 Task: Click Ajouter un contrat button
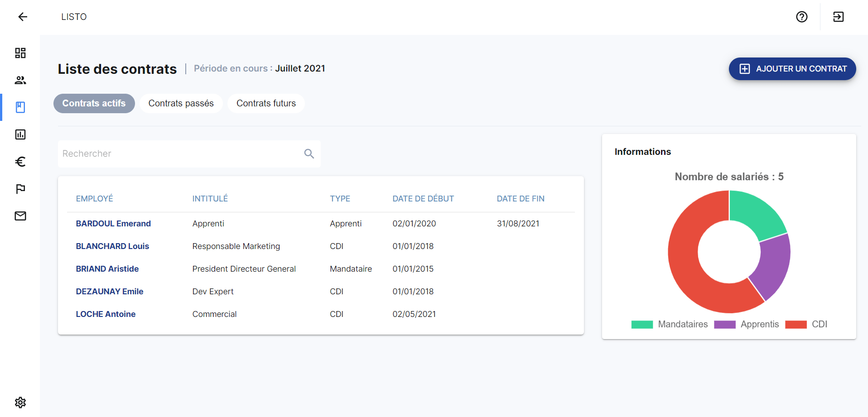[x=792, y=69]
